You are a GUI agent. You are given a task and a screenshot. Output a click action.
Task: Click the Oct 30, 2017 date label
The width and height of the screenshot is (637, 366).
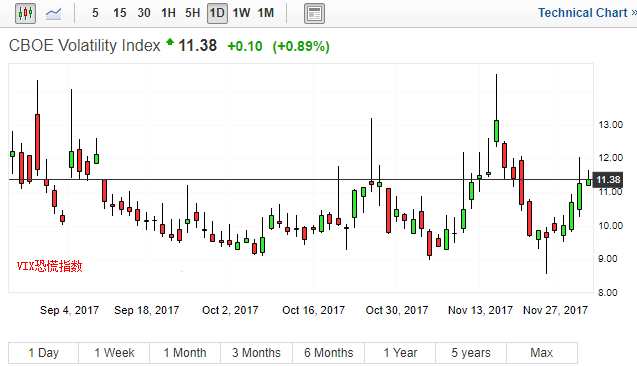click(397, 310)
